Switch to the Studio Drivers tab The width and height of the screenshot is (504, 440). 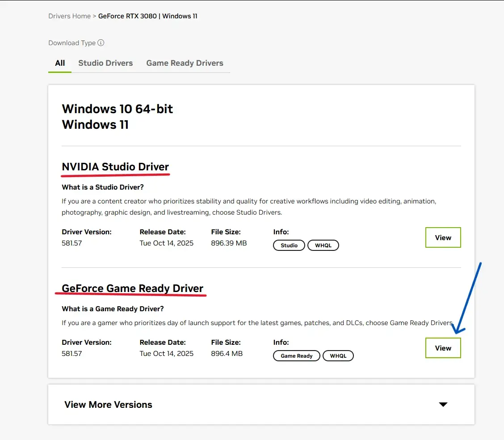105,63
